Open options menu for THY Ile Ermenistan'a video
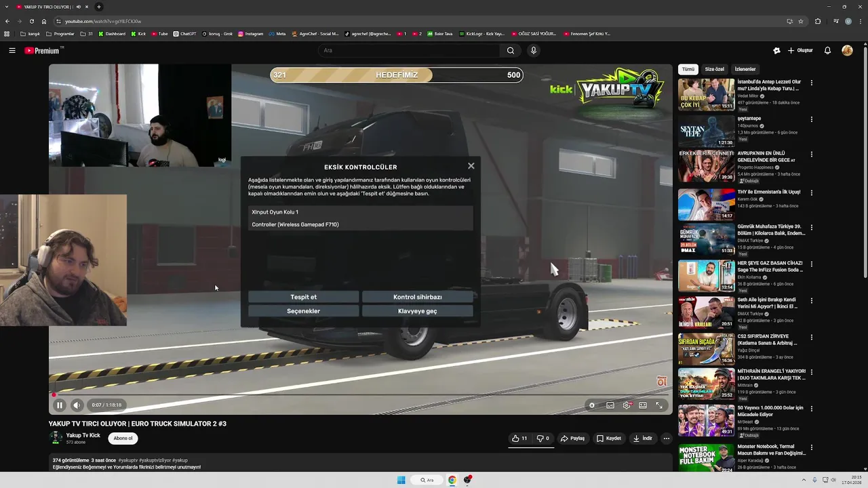Image resolution: width=868 pixels, height=488 pixels. click(x=812, y=192)
